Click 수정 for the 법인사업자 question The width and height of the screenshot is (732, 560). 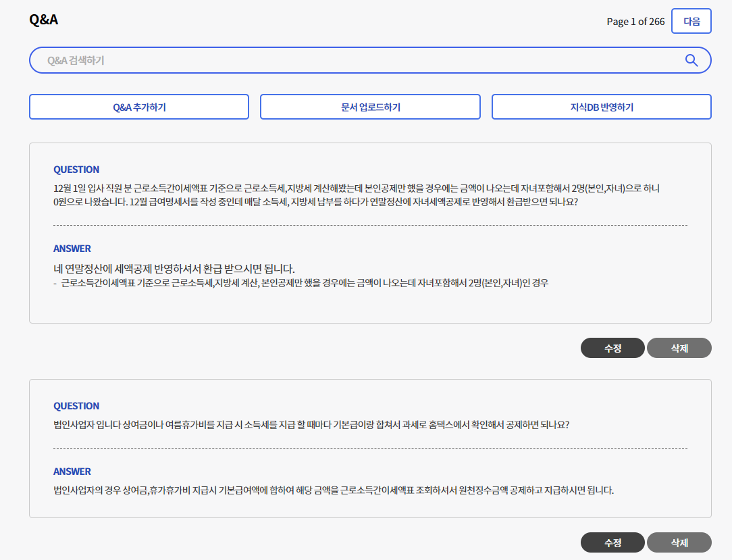(x=612, y=542)
